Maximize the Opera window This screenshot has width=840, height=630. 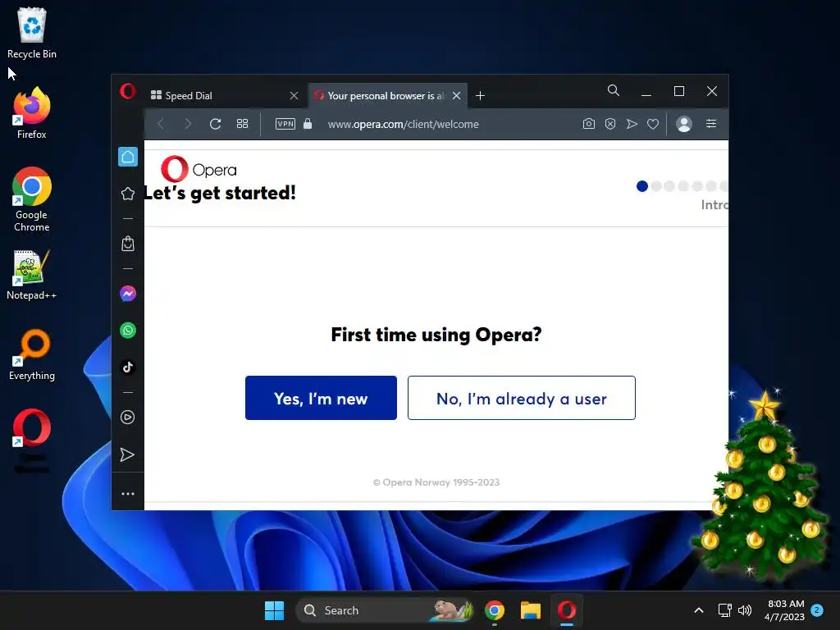678,91
